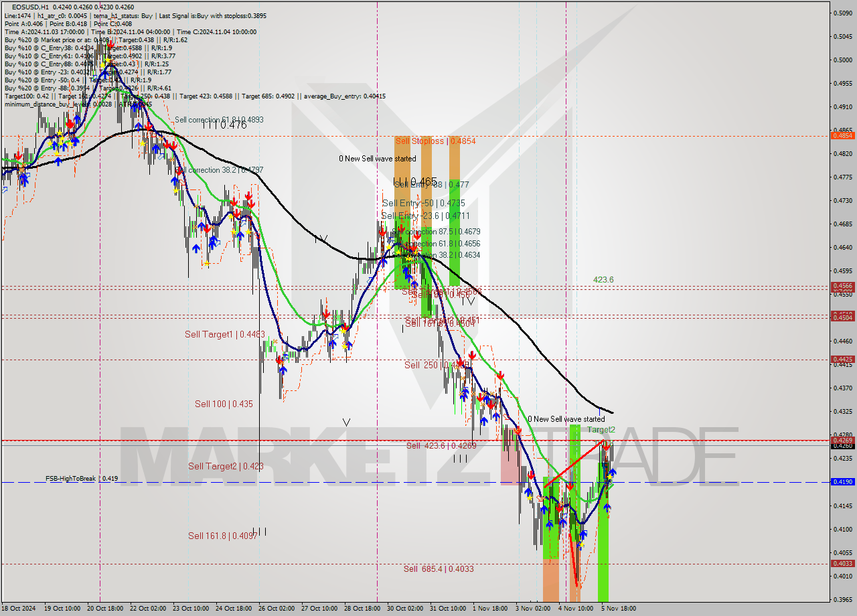The image size is (857, 616).
Task: Click the red 0.4425 price tag
Action: pyautogui.click(x=842, y=360)
